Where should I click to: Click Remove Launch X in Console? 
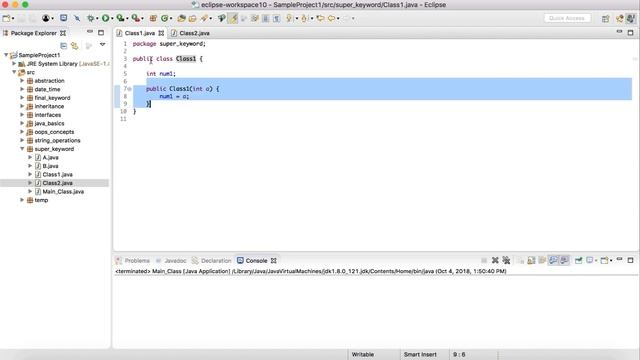click(x=495, y=260)
